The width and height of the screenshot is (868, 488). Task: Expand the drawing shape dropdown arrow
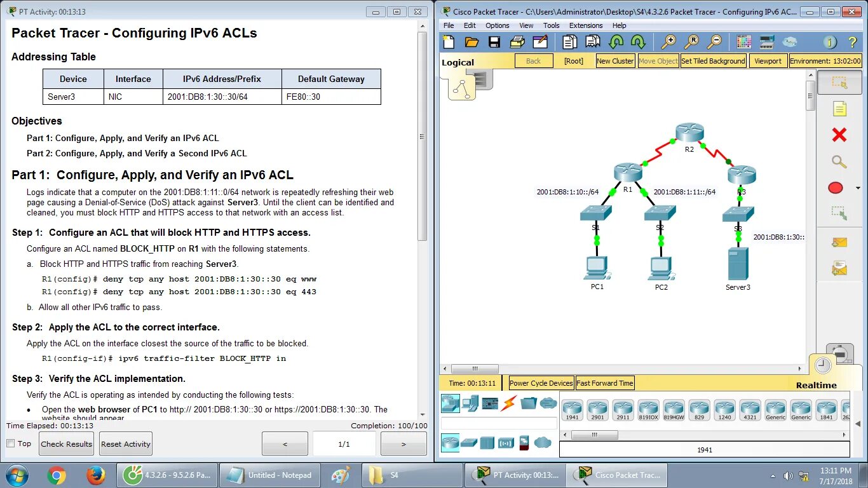858,188
